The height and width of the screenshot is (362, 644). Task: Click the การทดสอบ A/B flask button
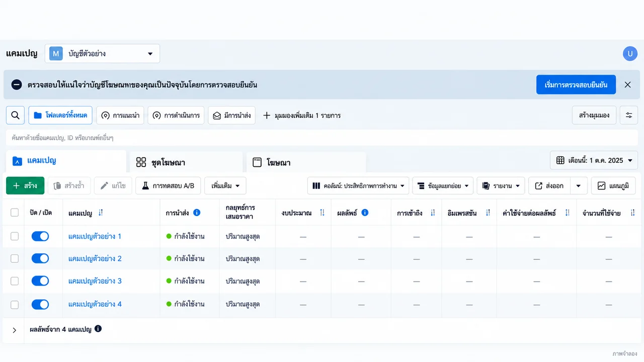click(169, 186)
